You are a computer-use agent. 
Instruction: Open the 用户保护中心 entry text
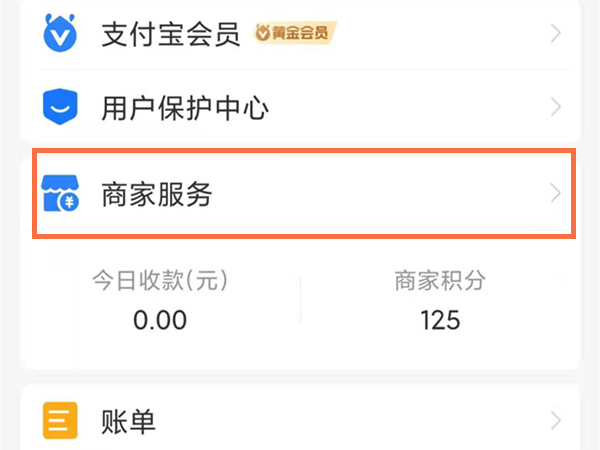185,106
